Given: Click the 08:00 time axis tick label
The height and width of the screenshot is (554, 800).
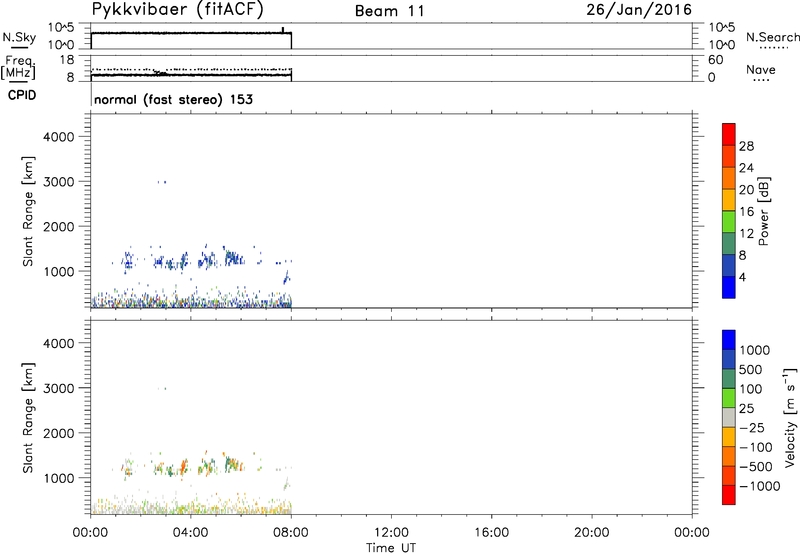Looking at the screenshot, I should pyautogui.click(x=291, y=533).
